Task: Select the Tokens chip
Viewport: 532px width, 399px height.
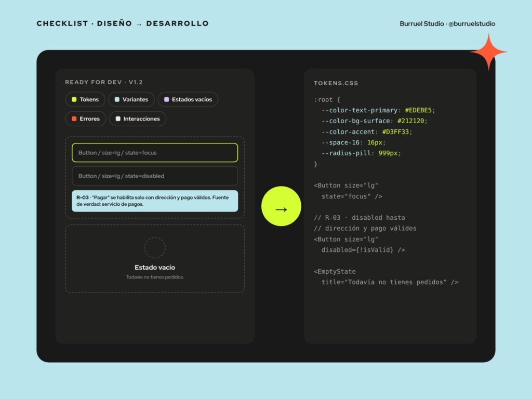Action: pyautogui.click(x=85, y=99)
